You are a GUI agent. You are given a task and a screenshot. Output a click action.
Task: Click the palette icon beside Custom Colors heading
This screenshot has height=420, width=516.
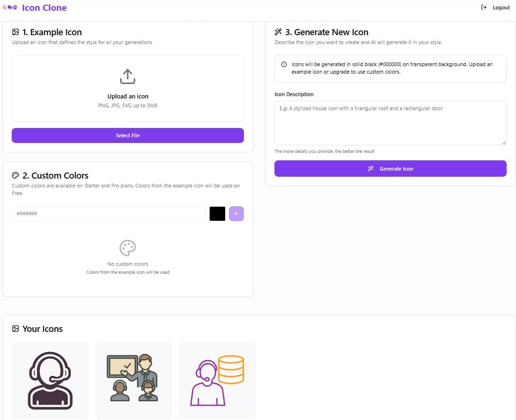coord(15,175)
